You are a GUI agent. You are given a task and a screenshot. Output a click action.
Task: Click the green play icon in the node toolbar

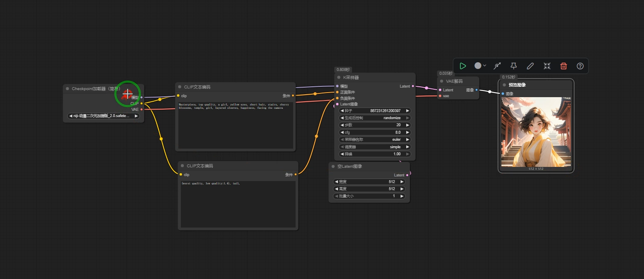pos(463,66)
